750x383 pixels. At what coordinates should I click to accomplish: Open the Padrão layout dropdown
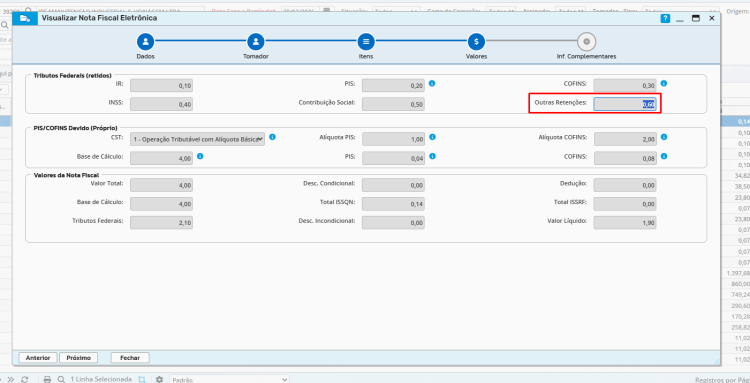click(x=229, y=380)
